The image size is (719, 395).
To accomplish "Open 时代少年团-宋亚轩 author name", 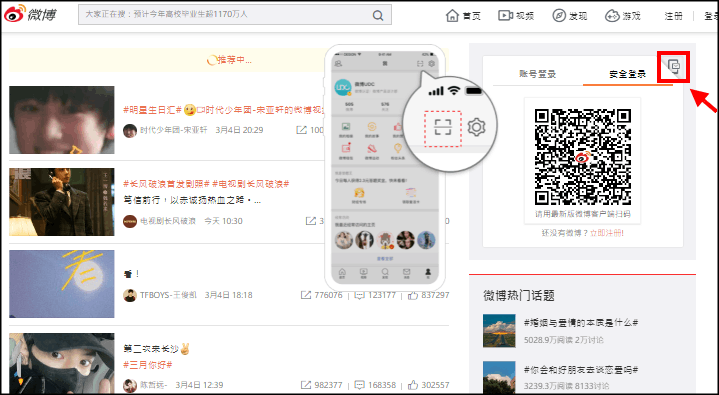I will tap(174, 130).
